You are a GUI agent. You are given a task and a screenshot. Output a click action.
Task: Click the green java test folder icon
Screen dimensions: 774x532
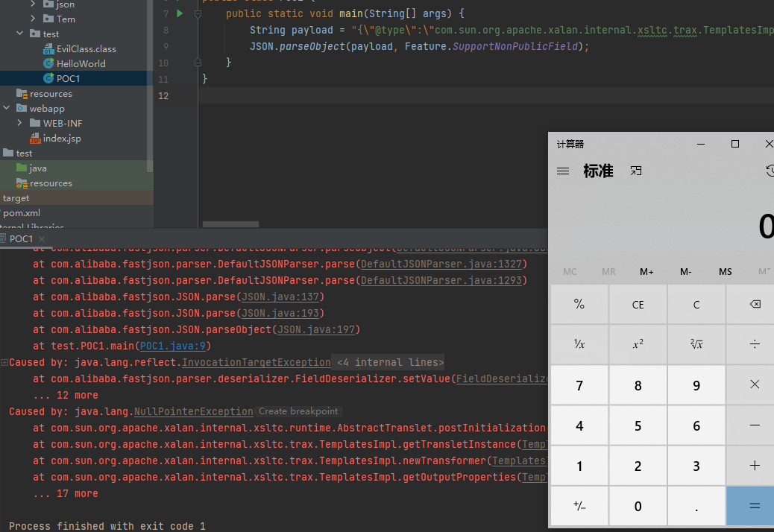click(22, 168)
